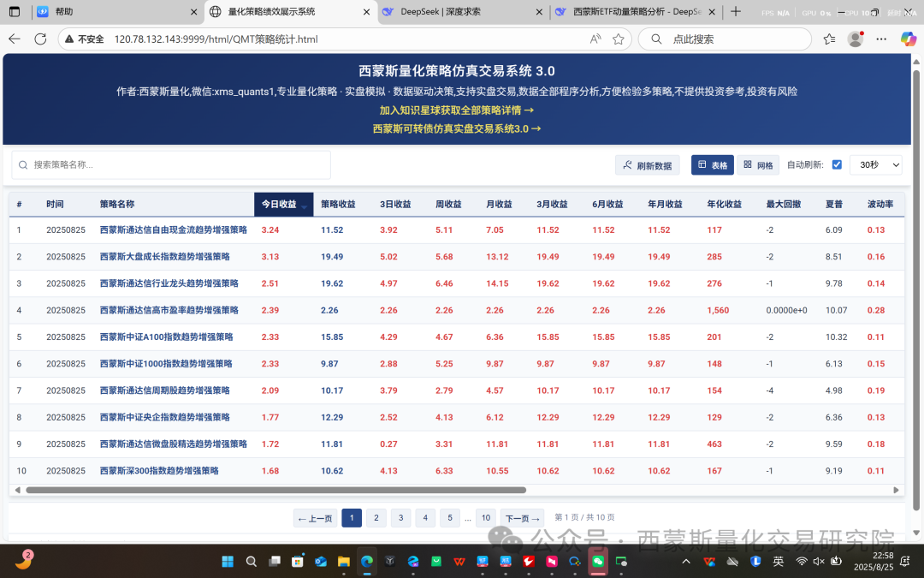The height and width of the screenshot is (578, 924).
Task: Click the muted volume tray icon
Action: point(819,562)
